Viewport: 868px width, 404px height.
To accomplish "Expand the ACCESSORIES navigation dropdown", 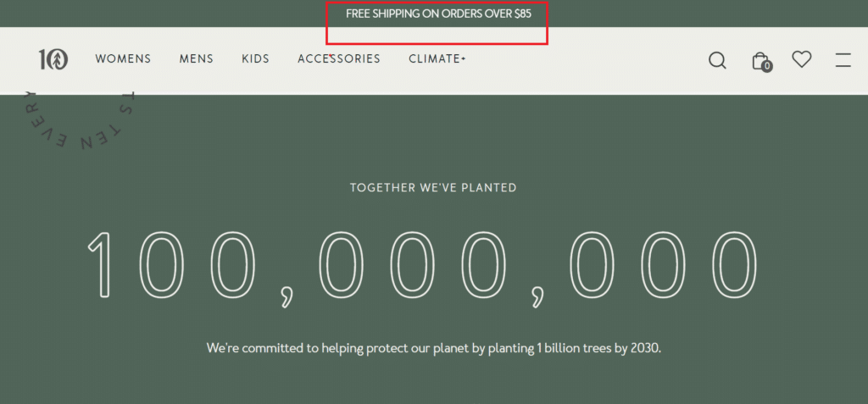I will (x=339, y=59).
